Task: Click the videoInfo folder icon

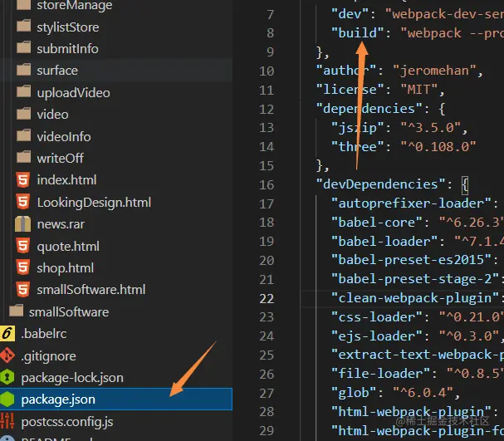Action: (x=23, y=135)
